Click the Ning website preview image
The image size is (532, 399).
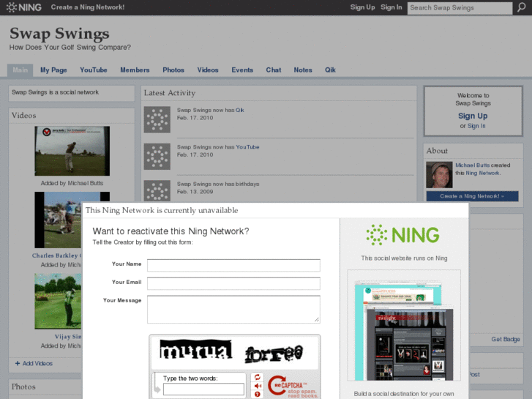click(x=404, y=325)
